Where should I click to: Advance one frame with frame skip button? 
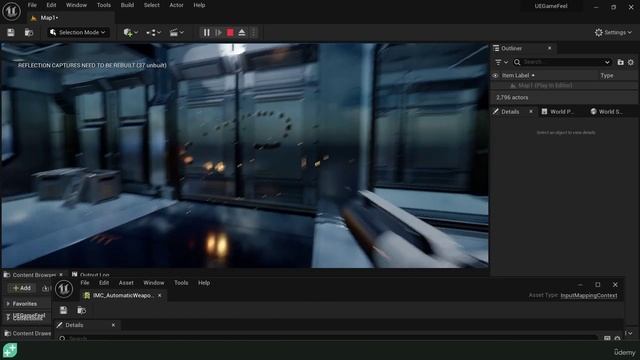coord(218,32)
